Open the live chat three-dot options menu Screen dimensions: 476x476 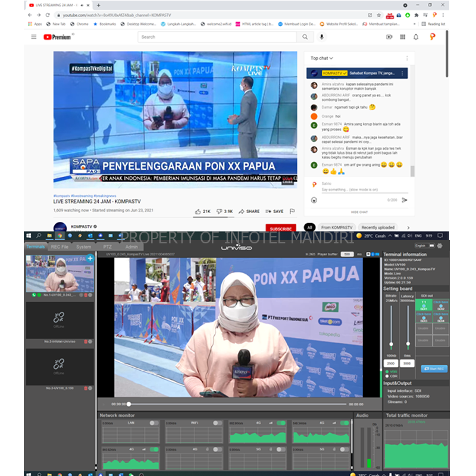click(407, 58)
